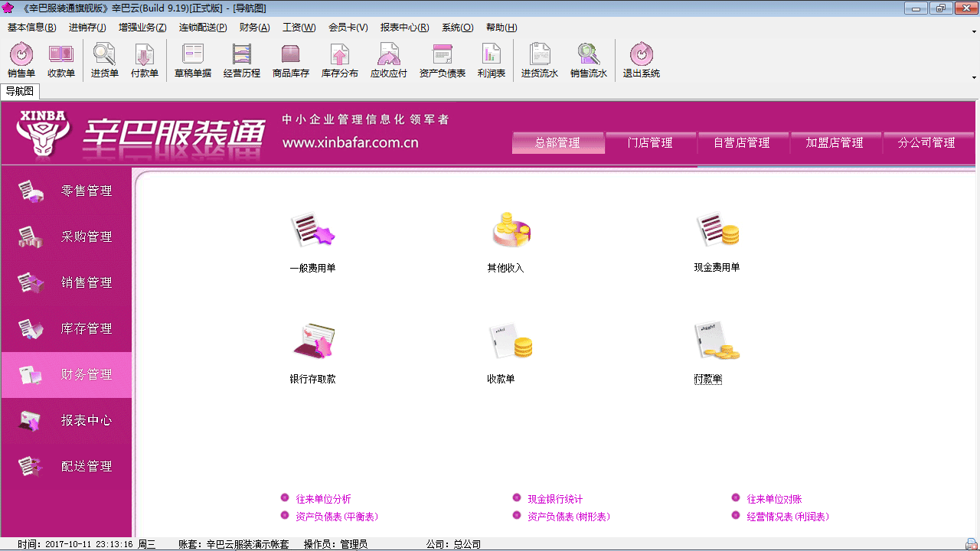Open the 工资(W) menu

(299, 27)
